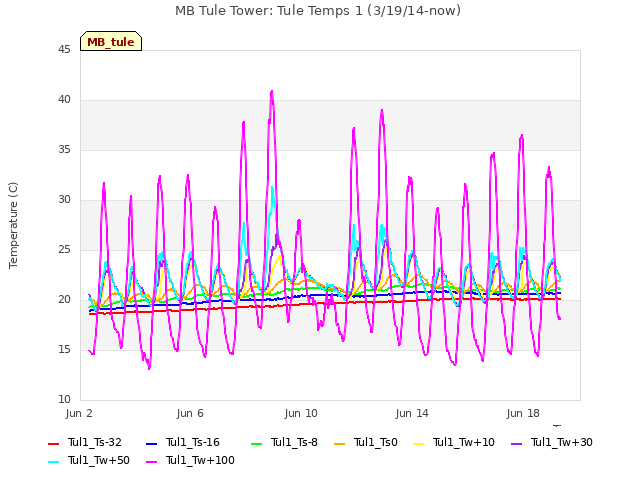Click the red Tul1_Ts-32 legend swatch

click(53, 444)
